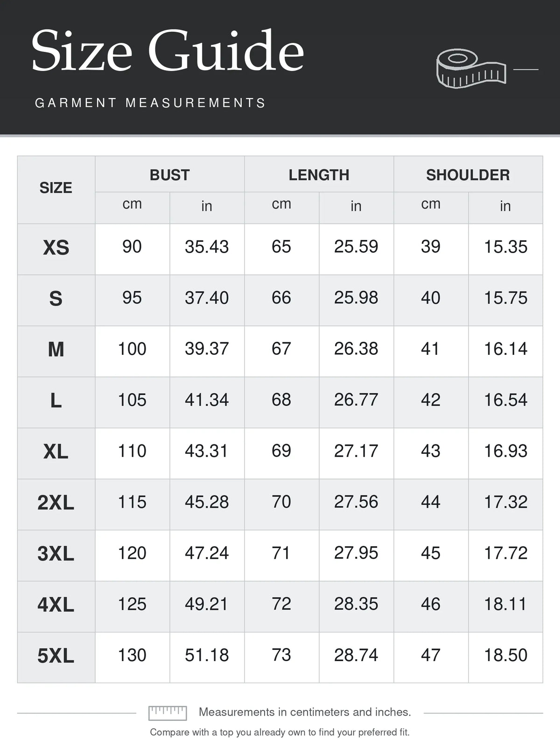Click shoulder value 39 cm for XS

pyautogui.click(x=431, y=247)
